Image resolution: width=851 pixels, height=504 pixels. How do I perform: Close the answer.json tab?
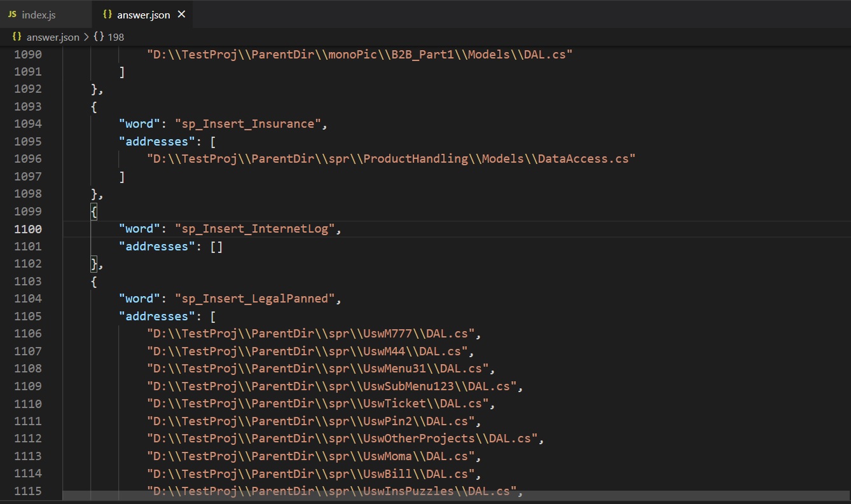coord(181,14)
